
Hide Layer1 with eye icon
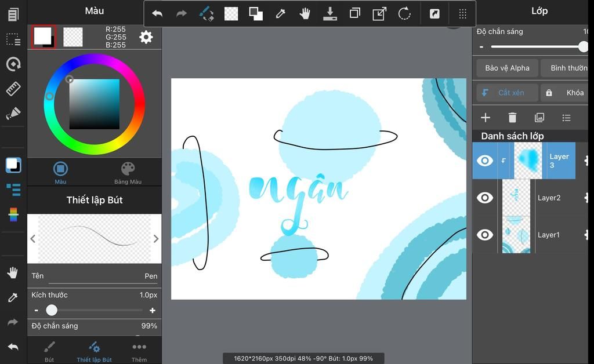click(485, 235)
